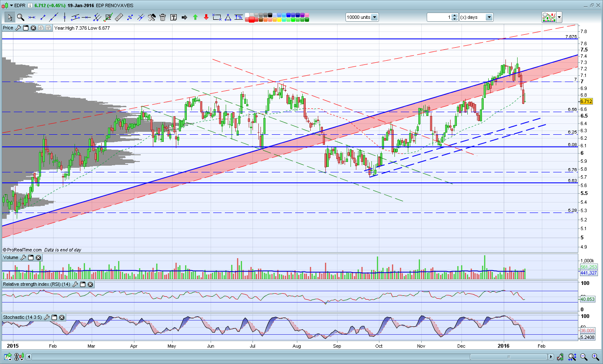Open the drawing settings wrench-and-hammer tool

coord(152,17)
